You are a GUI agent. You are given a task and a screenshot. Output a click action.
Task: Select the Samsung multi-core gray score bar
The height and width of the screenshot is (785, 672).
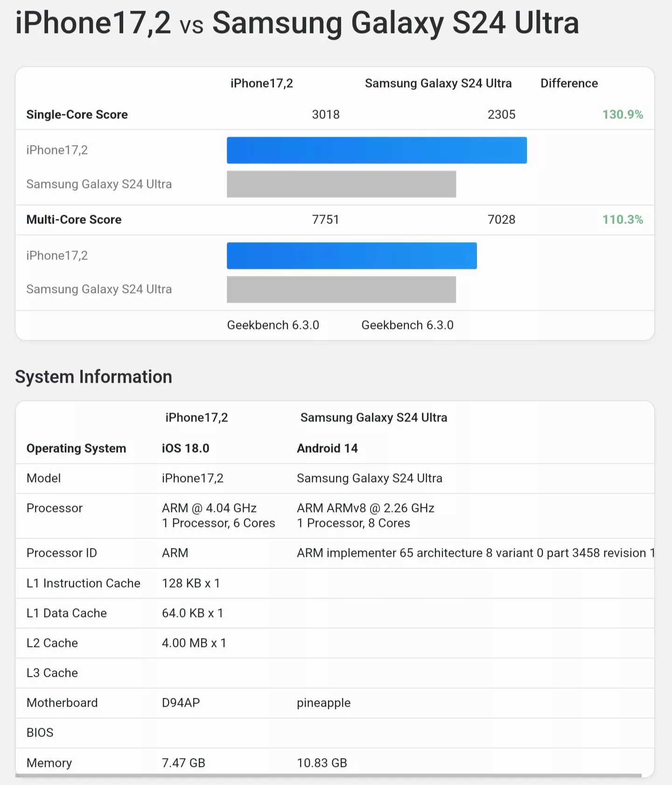point(341,290)
